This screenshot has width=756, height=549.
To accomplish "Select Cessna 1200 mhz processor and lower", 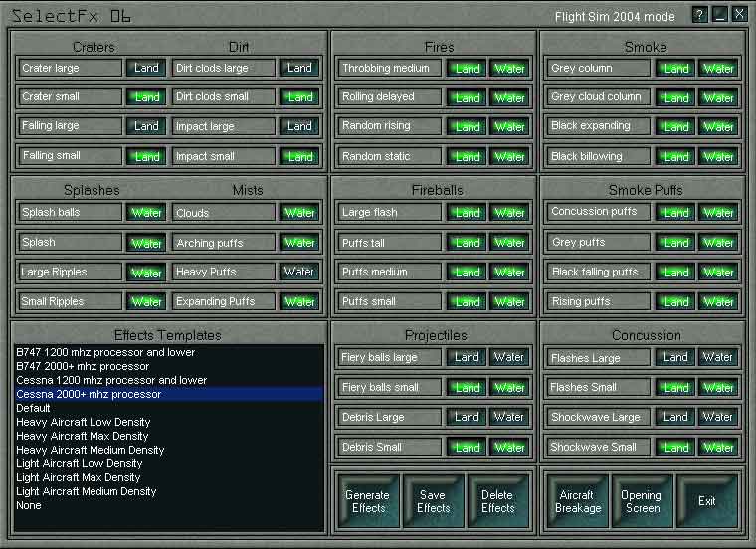I will point(169,380).
